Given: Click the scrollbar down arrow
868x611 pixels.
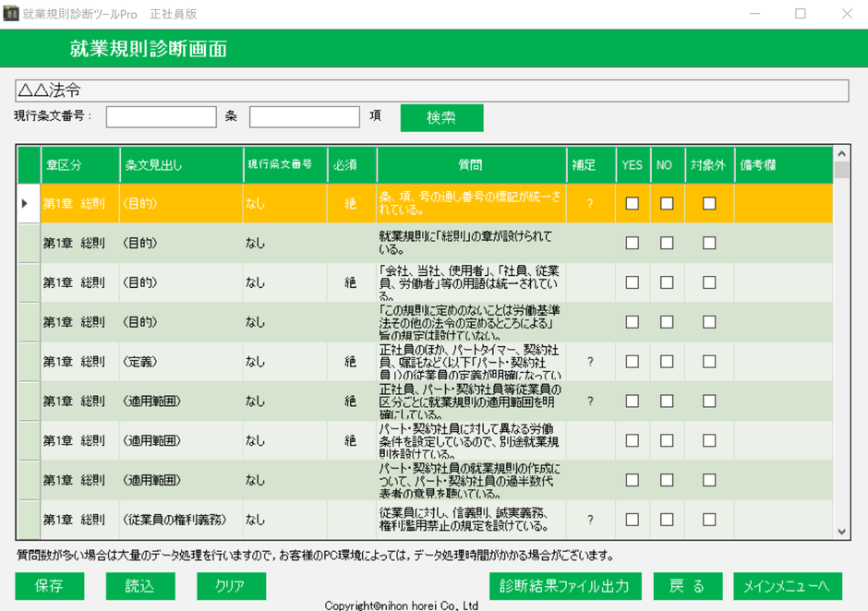Looking at the screenshot, I should click(x=840, y=532).
